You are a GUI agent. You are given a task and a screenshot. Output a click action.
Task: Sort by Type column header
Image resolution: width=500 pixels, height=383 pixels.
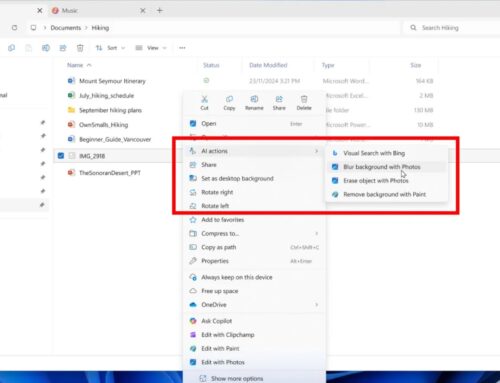click(x=328, y=65)
